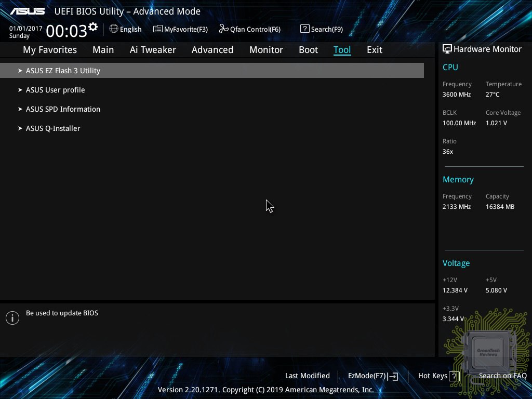
Task: Switch to EzMode(F7)
Action: click(367, 376)
